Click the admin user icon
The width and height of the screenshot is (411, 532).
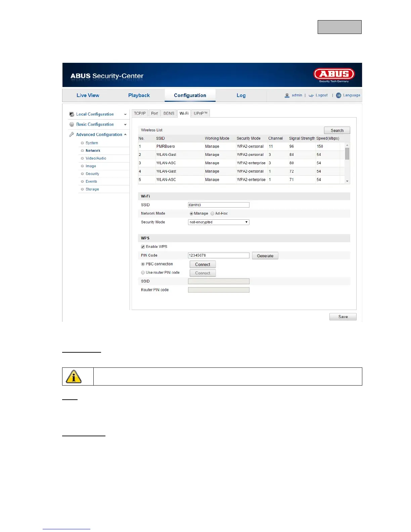287,95
